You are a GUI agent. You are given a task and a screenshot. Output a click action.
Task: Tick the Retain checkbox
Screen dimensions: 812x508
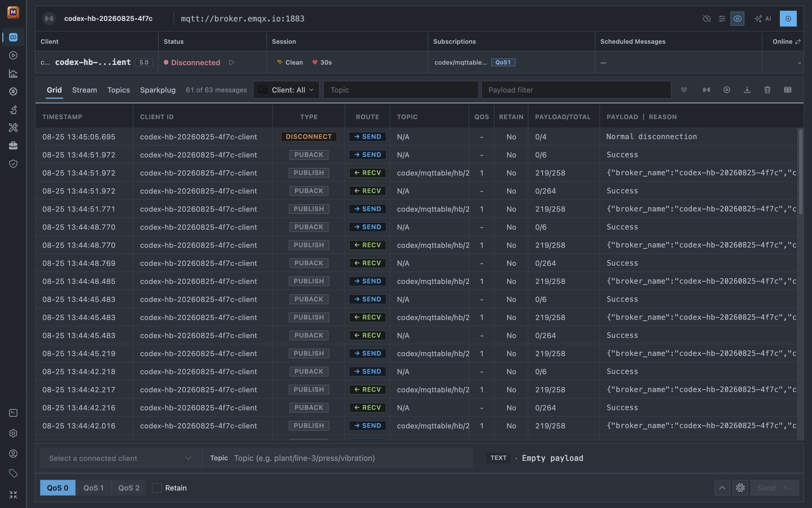coord(157,488)
